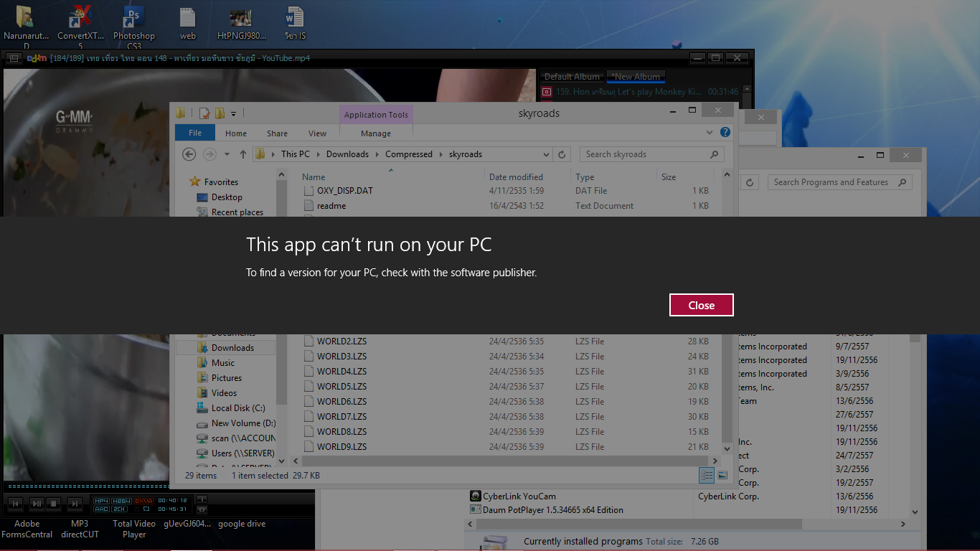
Task: Select details view toggle in Explorer status bar
Action: click(707, 475)
